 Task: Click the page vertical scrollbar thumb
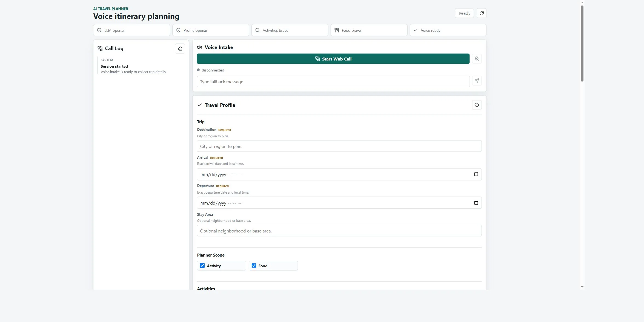tap(582, 43)
